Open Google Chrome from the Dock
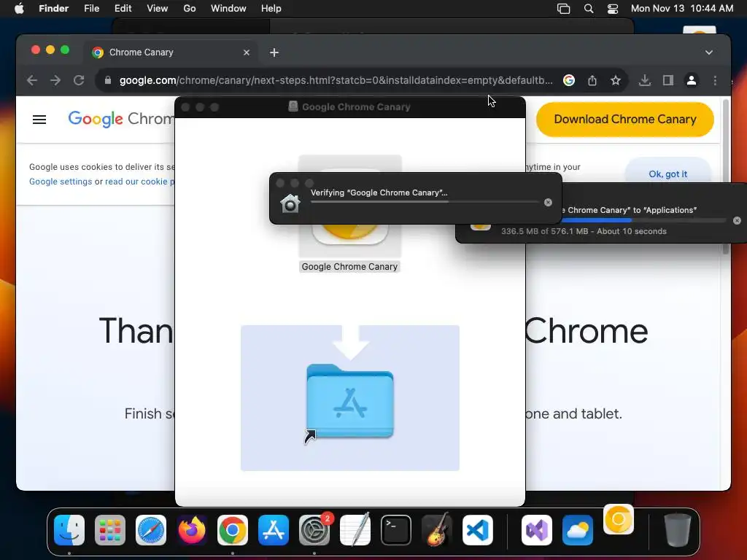 233,530
